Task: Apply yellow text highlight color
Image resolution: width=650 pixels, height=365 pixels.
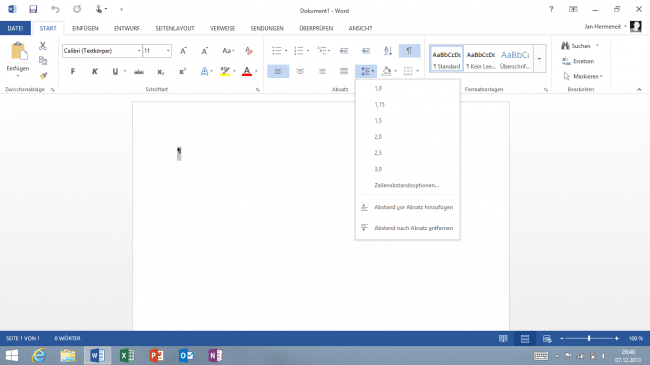Action: 225,71
